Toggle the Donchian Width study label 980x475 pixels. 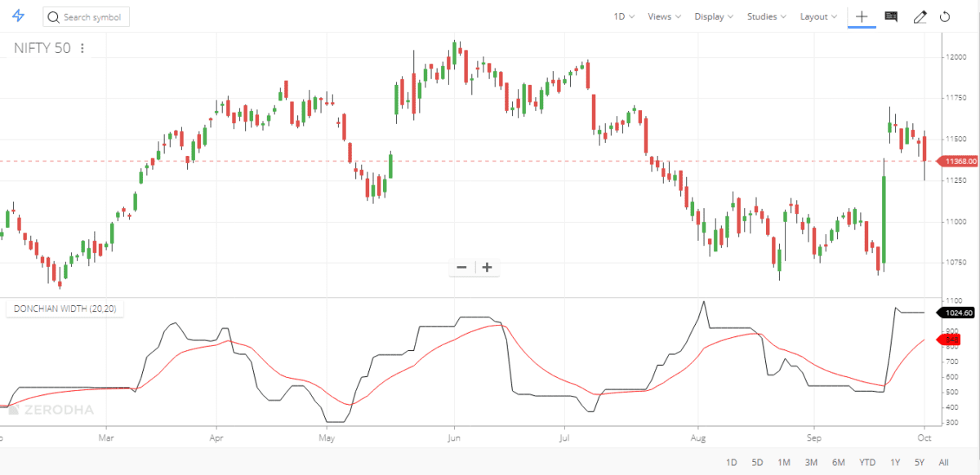(x=65, y=309)
